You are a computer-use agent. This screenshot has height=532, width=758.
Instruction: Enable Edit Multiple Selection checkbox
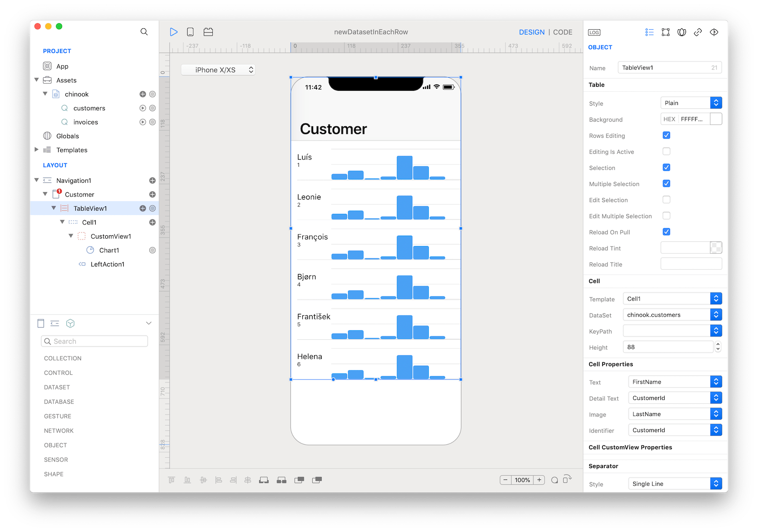click(x=667, y=216)
